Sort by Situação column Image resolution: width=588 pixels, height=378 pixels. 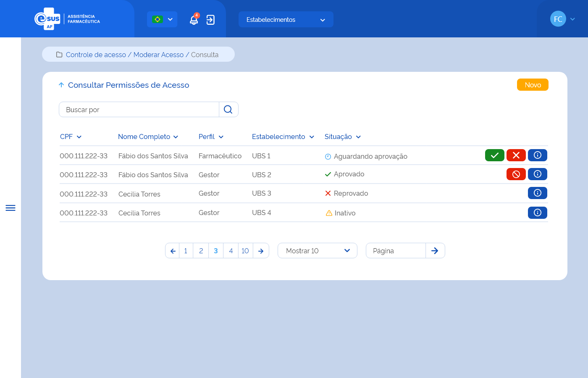point(343,136)
